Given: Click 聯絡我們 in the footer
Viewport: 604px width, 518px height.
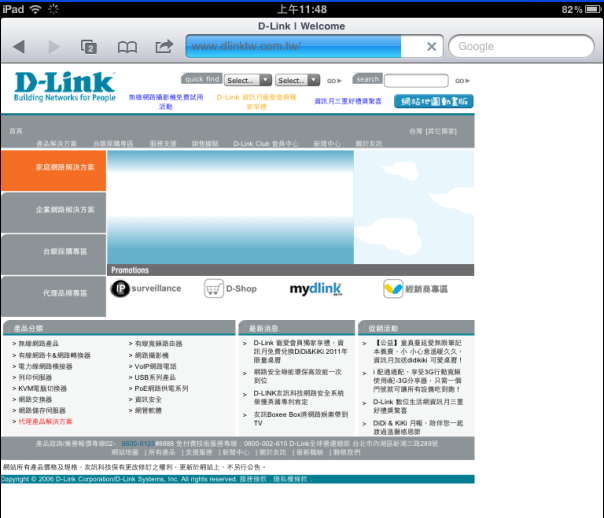Looking at the screenshot, I should [347, 453].
